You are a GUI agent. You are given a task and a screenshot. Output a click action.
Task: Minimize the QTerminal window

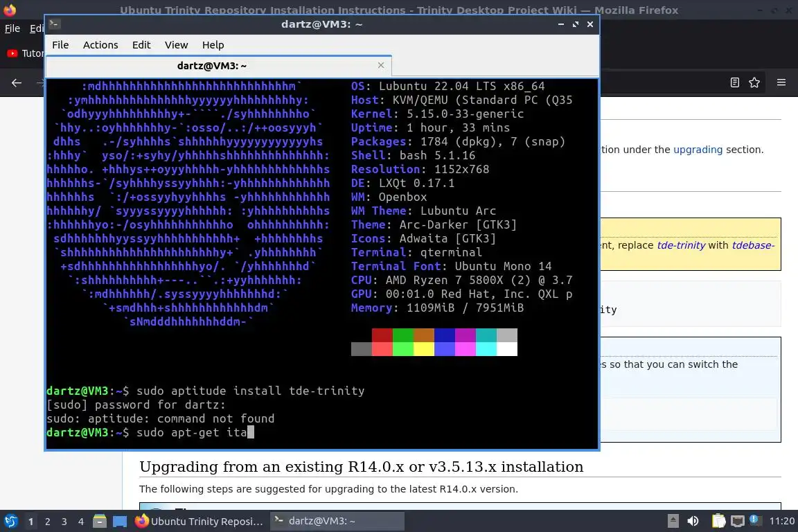click(561, 24)
